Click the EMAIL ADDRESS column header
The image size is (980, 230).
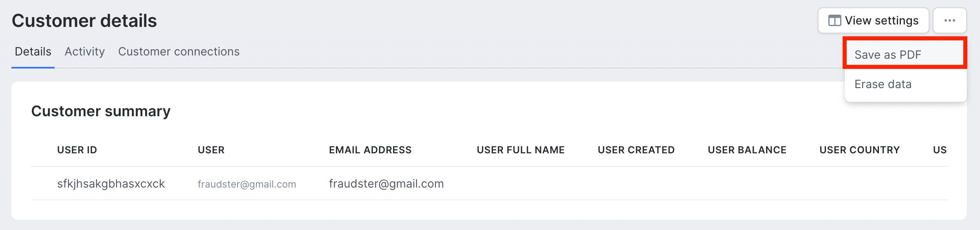tap(370, 150)
